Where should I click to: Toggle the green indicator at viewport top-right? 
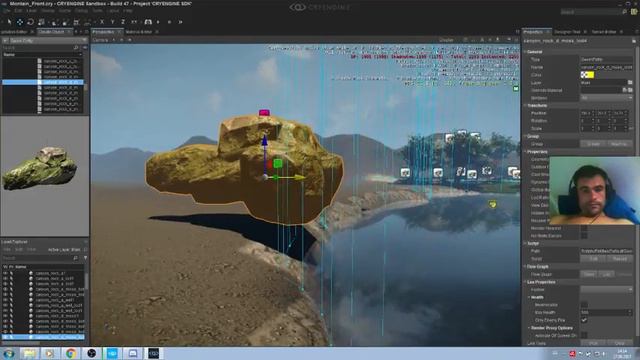click(x=516, y=88)
